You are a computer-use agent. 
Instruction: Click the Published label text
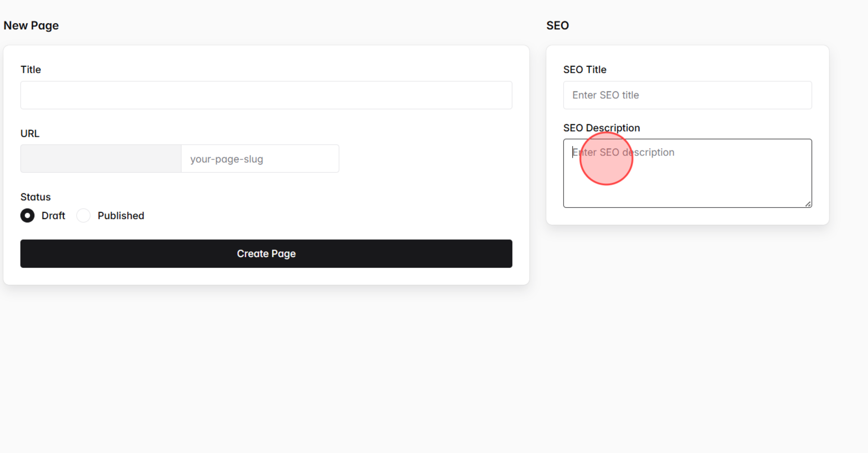pos(121,216)
